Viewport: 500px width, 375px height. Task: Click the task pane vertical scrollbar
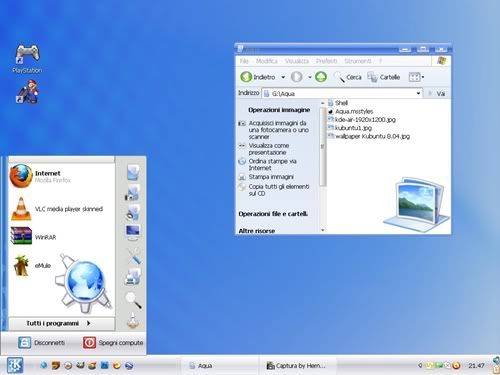tap(322, 167)
